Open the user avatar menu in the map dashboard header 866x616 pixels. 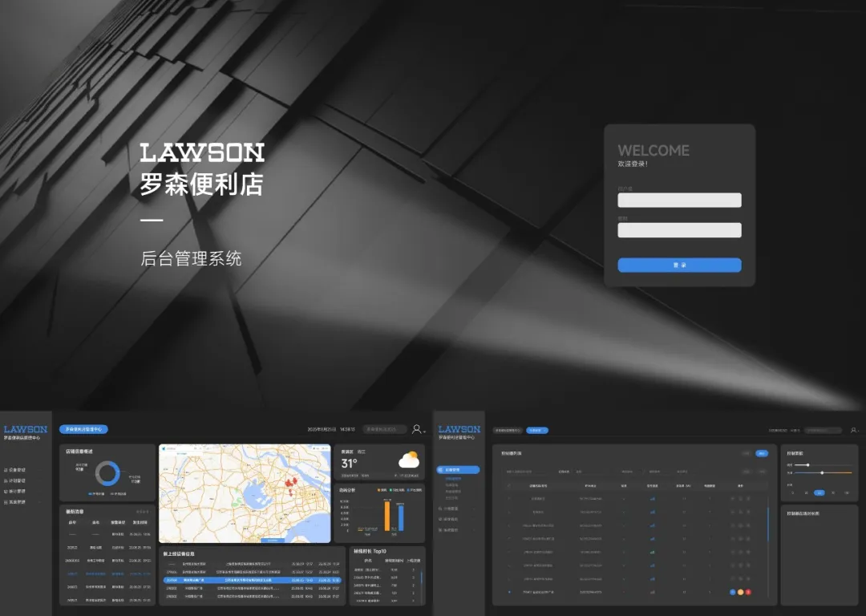(x=418, y=429)
